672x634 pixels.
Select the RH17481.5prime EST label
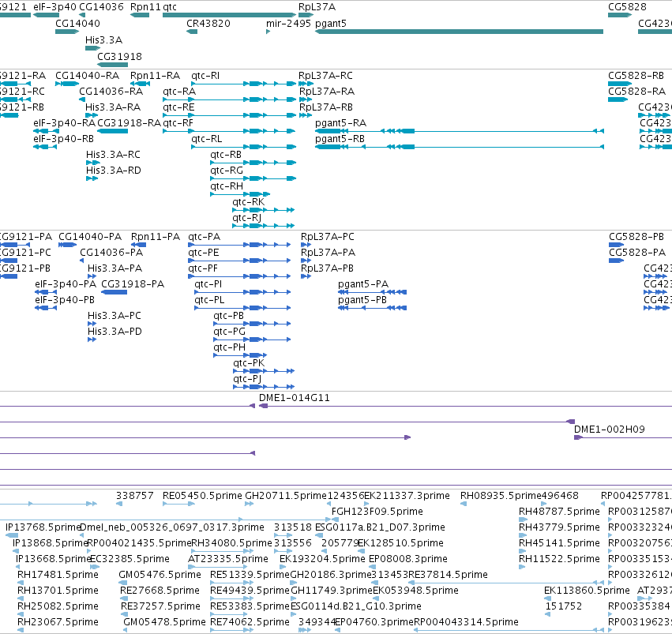(x=58, y=575)
